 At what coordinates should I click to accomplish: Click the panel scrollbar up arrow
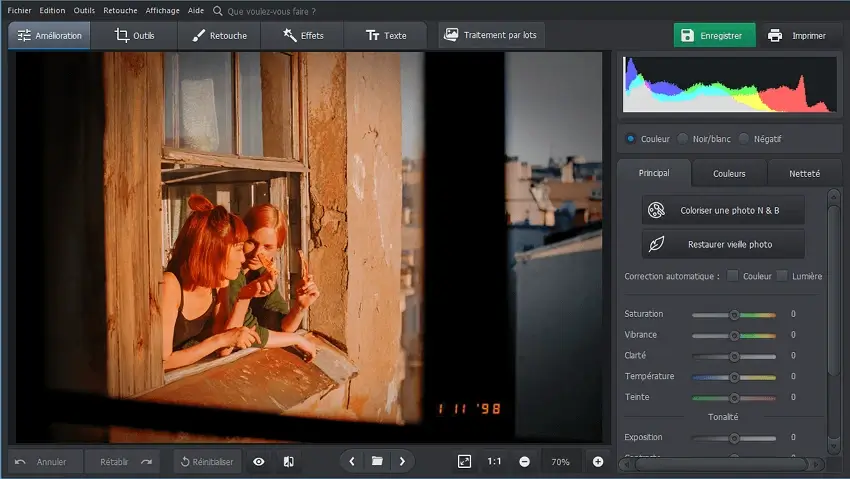834,195
